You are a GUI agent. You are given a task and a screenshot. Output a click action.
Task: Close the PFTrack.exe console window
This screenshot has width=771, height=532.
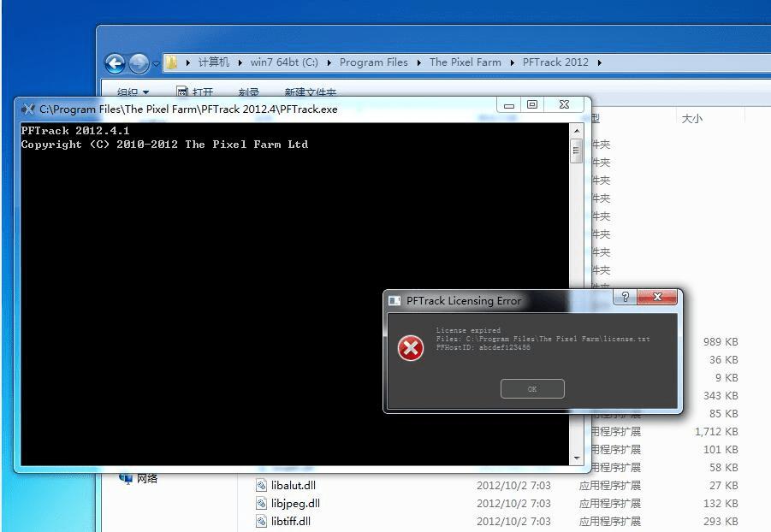click(564, 104)
